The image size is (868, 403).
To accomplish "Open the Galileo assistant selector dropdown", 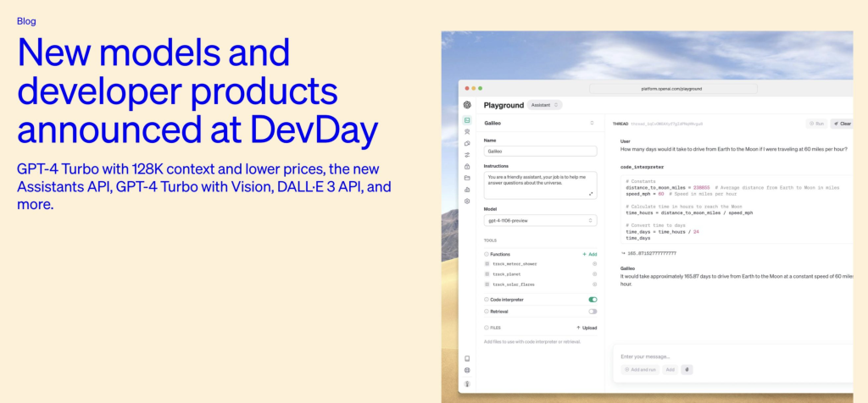I will point(540,124).
